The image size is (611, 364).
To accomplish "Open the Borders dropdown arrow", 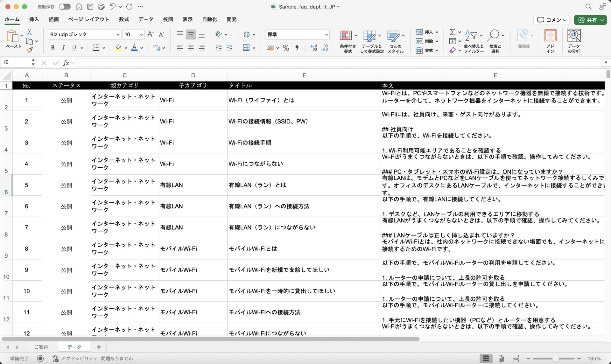I will [x=104, y=48].
